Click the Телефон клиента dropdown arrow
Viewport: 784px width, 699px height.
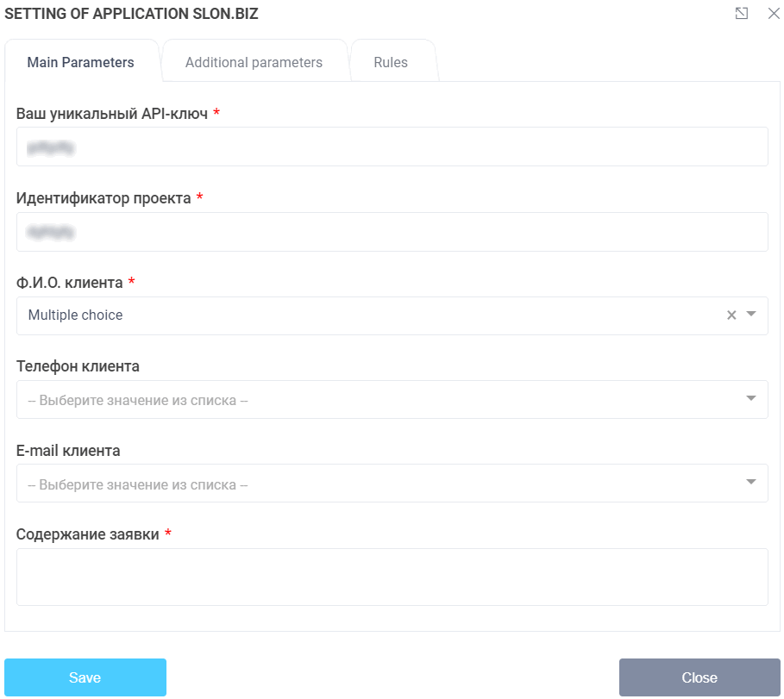[x=750, y=399]
